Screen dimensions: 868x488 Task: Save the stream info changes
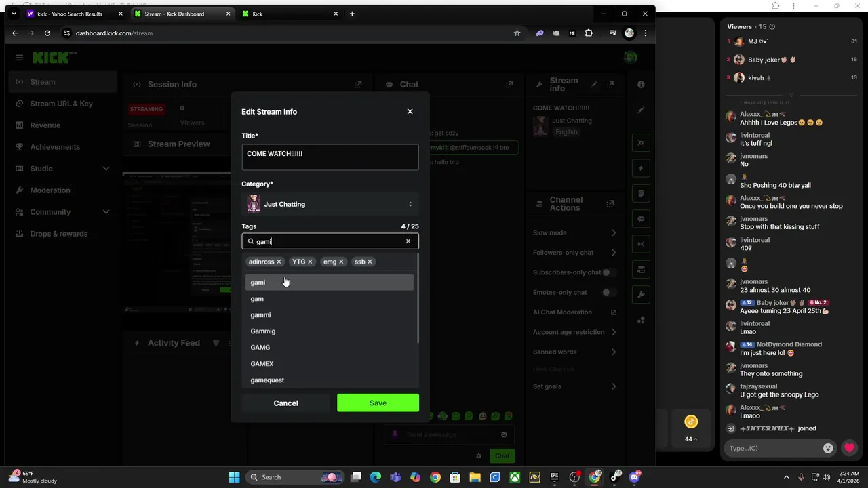pos(378,403)
